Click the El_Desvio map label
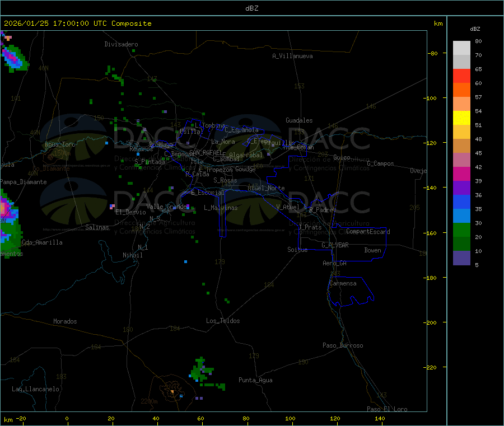Image resolution: width=504 pixels, height=426 pixels. [x=130, y=212]
